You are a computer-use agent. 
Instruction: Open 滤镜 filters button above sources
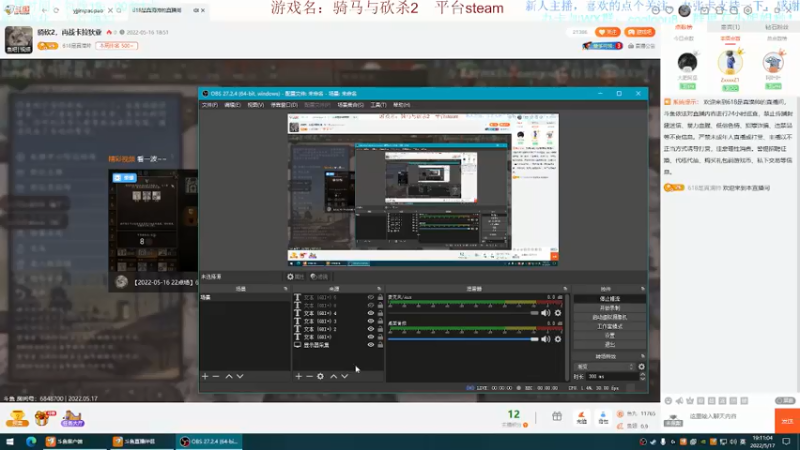(x=319, y=277)
